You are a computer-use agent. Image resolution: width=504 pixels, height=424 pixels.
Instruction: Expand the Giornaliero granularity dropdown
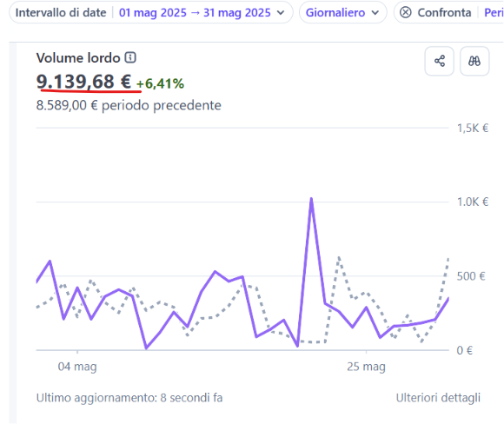343,12
